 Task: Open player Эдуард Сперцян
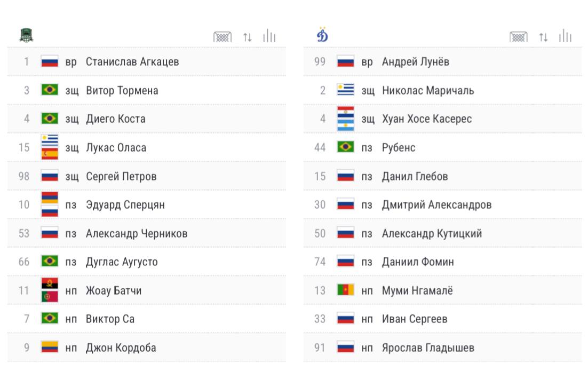pos(125,205)
